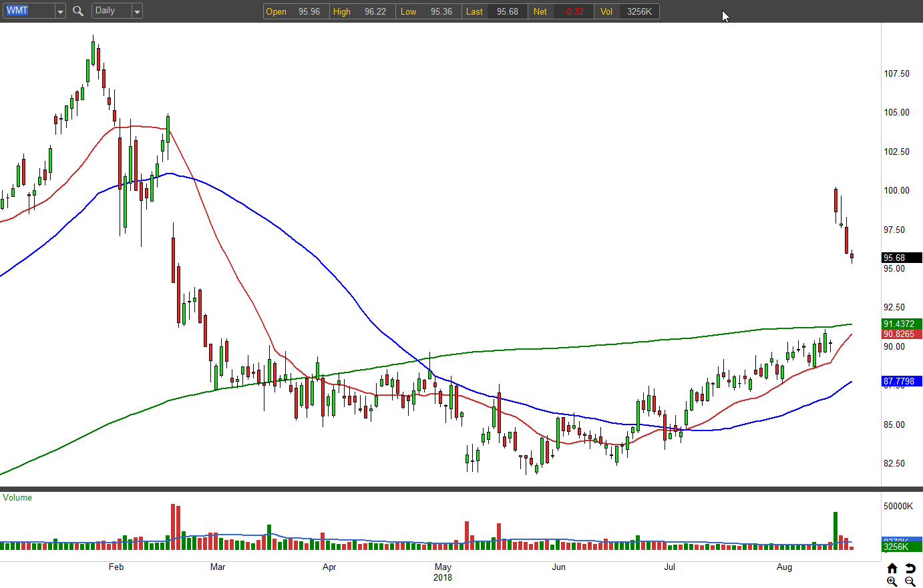
Task: Open the ticker symbol history dropdown arrow
Action: pos(60,11)
